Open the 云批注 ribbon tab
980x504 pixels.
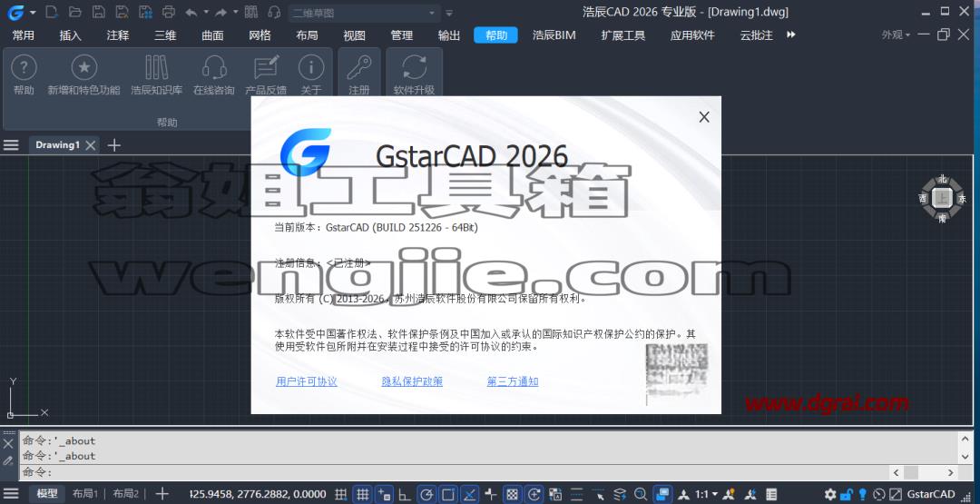pos(756,35)
